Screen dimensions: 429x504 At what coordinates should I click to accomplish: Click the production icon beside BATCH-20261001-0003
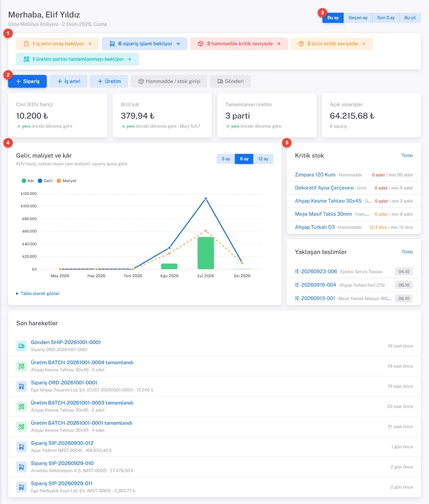pos(22,407)
